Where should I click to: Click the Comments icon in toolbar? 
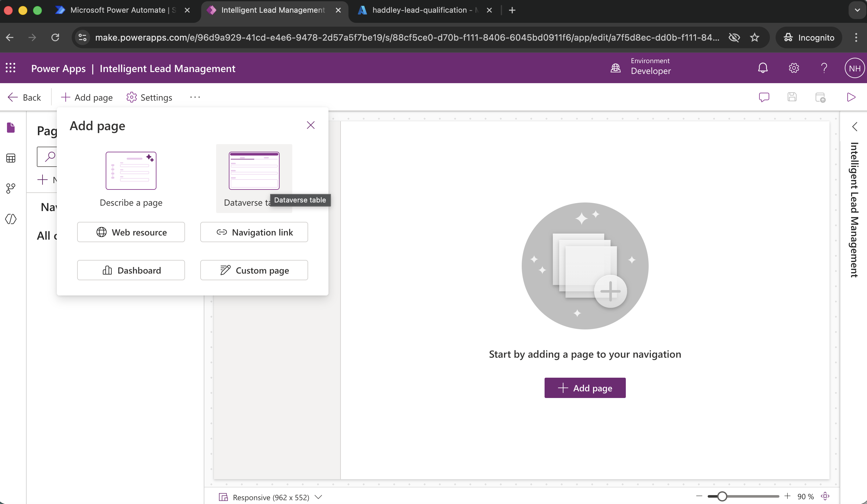coord(764,97)
